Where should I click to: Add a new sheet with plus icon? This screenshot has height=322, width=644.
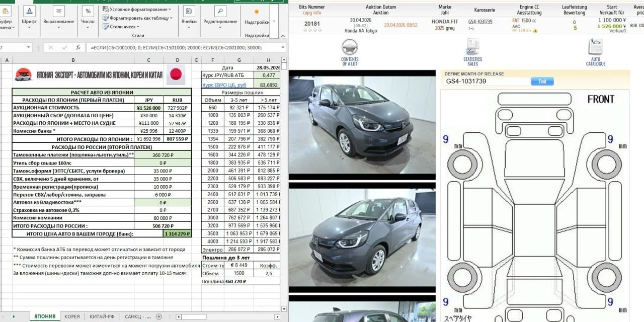coord(159,316)
